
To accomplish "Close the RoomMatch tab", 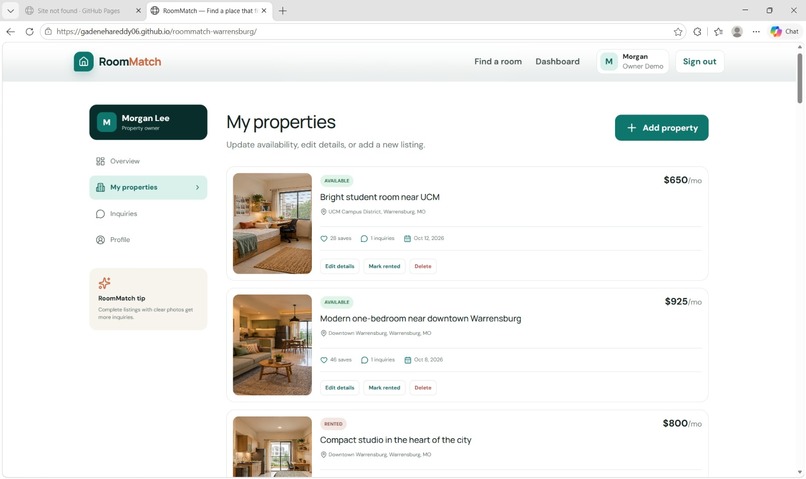I will [x=264, y=10].
